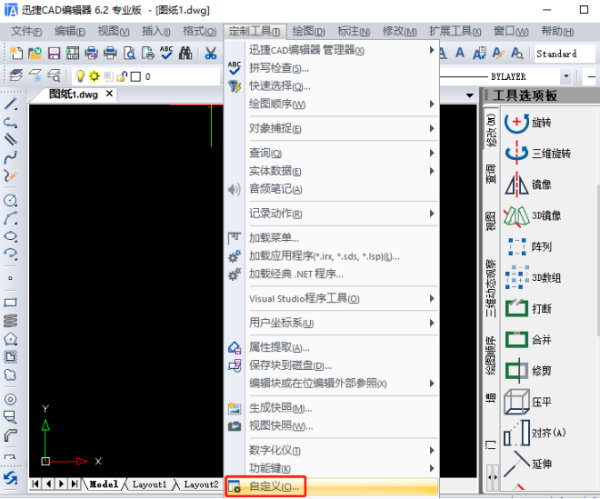
Task: Toggle the layer lightbulb on/off icon
Action: click(x=80, y=76)
